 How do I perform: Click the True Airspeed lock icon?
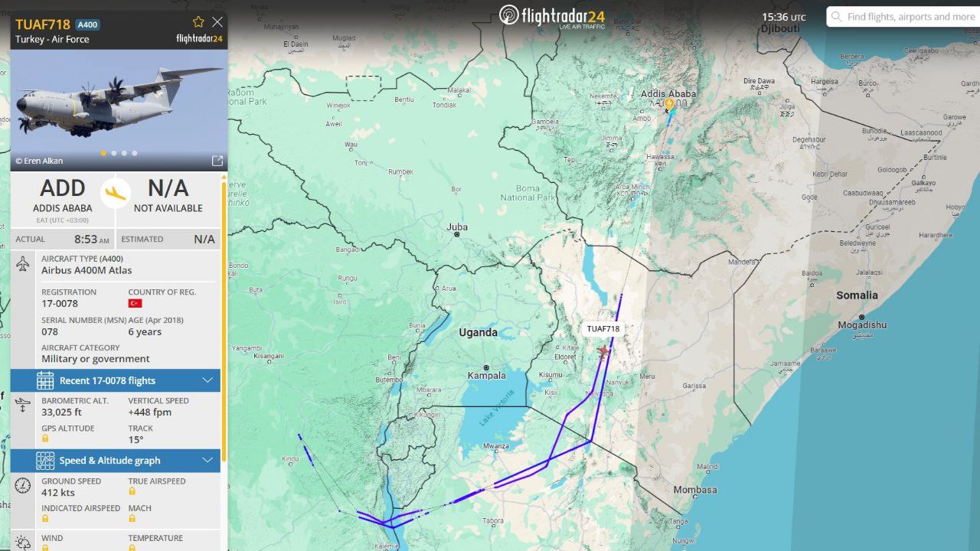[132, 491]
